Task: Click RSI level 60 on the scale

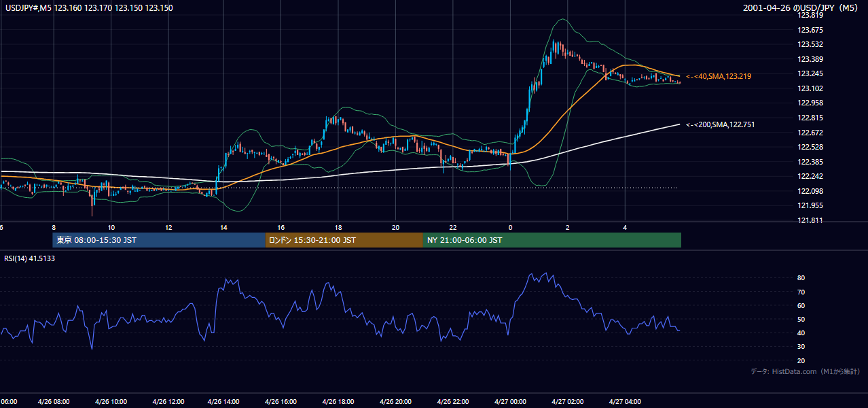Action: 801,305
